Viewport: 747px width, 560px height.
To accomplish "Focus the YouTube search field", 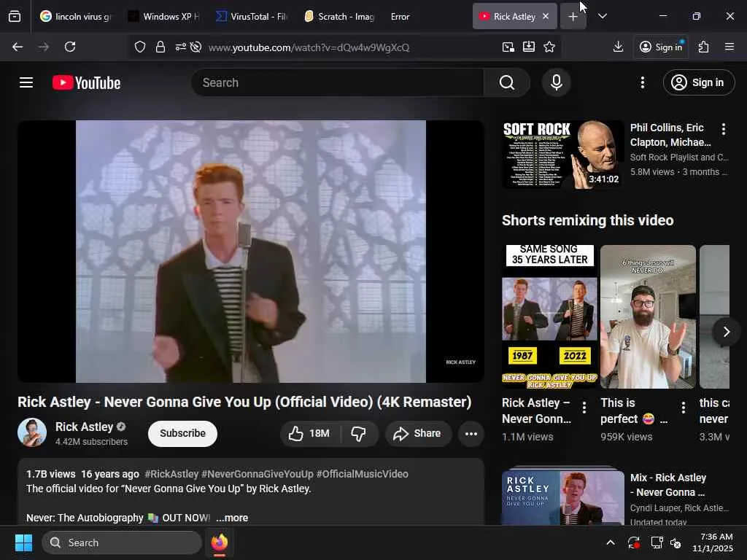I will click(x=338, y=82).
